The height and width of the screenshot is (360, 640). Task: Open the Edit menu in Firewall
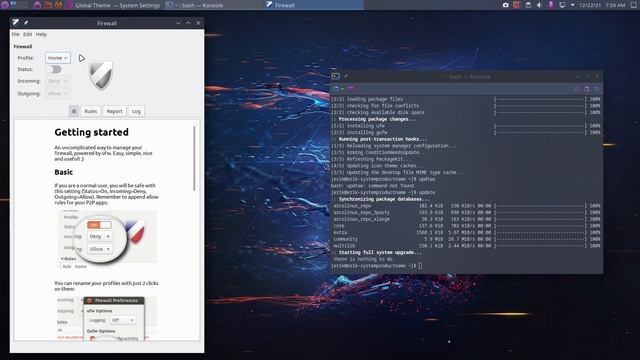tap(27, 34)
